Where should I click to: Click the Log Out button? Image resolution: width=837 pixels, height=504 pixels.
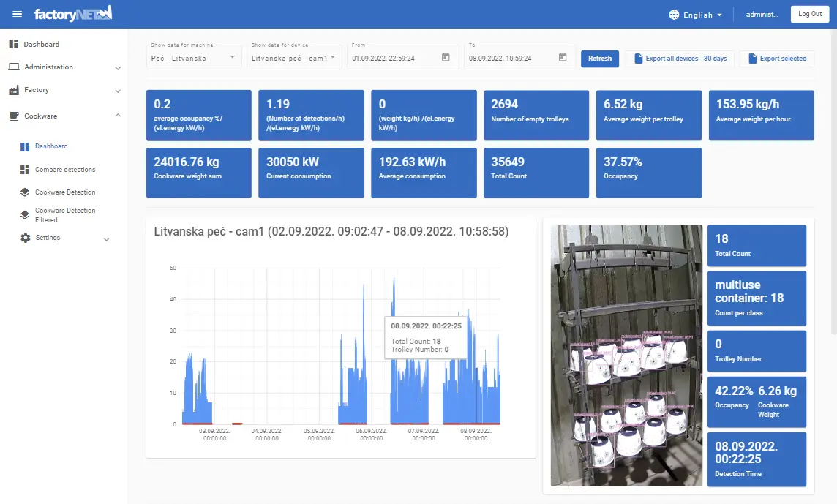[x=810, y=14]
